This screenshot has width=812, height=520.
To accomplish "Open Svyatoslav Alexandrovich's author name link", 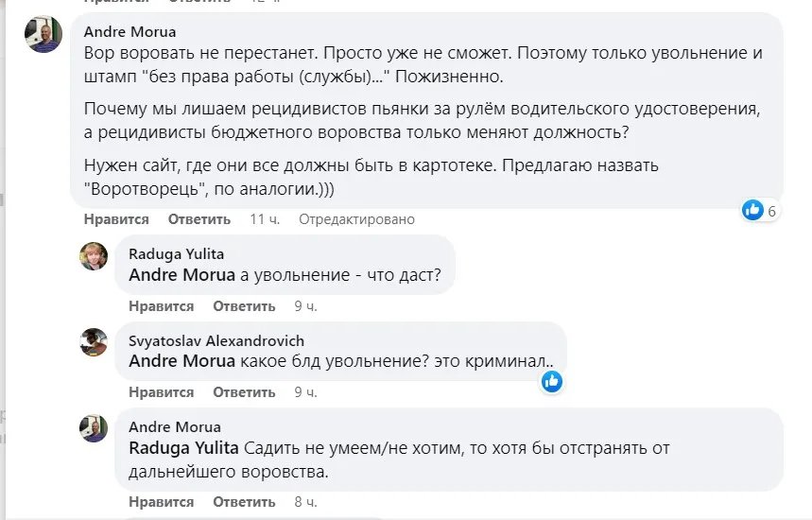I will pyautogui.click(x=216, y=340).
